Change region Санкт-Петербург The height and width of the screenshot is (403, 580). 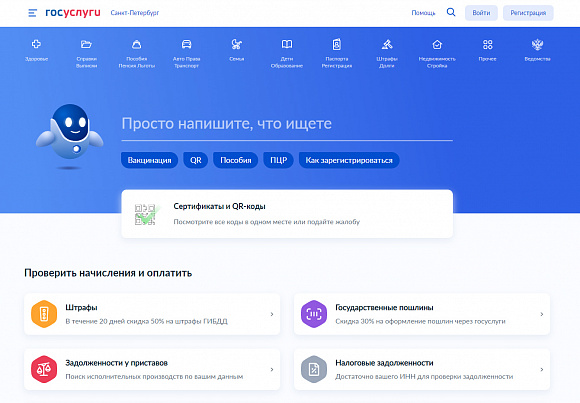pyautogui.click(x=135, y=13)
